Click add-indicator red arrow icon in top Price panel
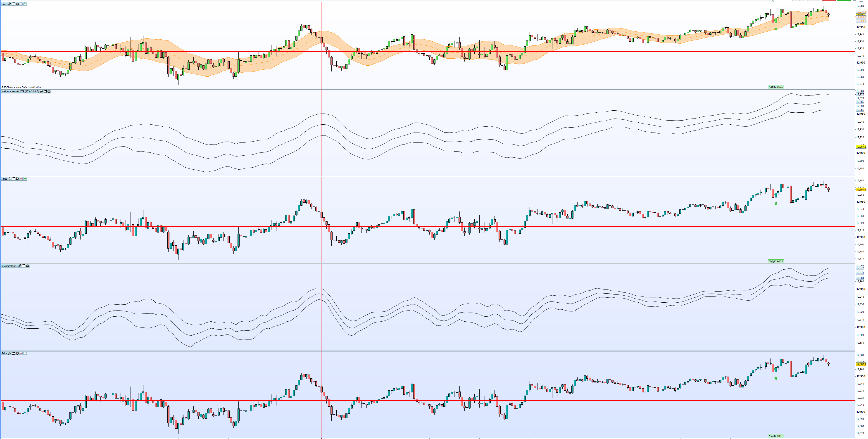This screenshot has height=439, width=868. coord(21,4)
